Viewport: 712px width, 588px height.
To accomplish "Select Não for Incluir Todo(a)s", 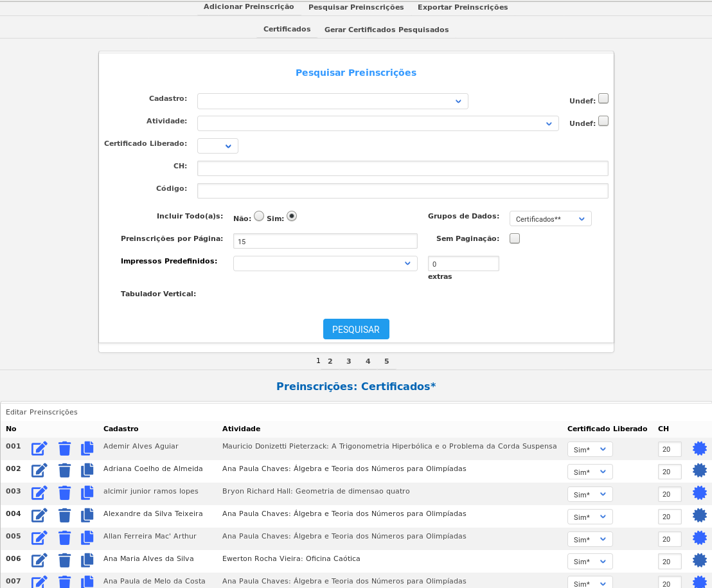I will [259, 216].
